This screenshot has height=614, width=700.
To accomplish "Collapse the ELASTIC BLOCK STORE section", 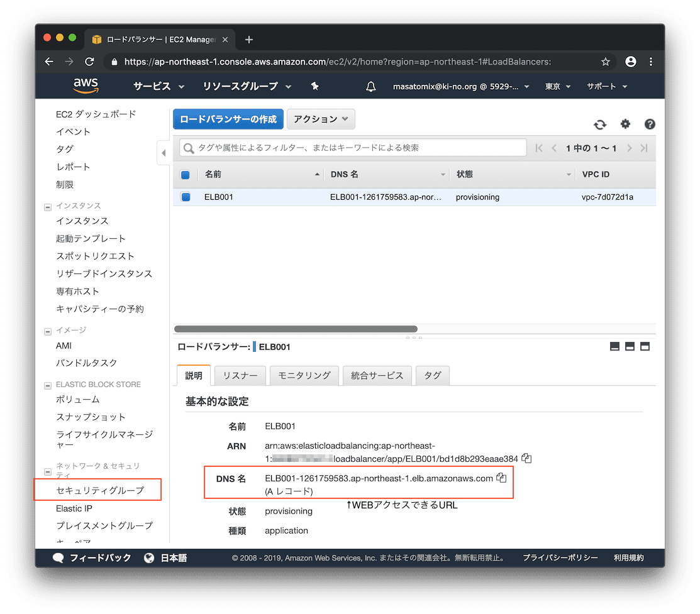I will (48, 386).
